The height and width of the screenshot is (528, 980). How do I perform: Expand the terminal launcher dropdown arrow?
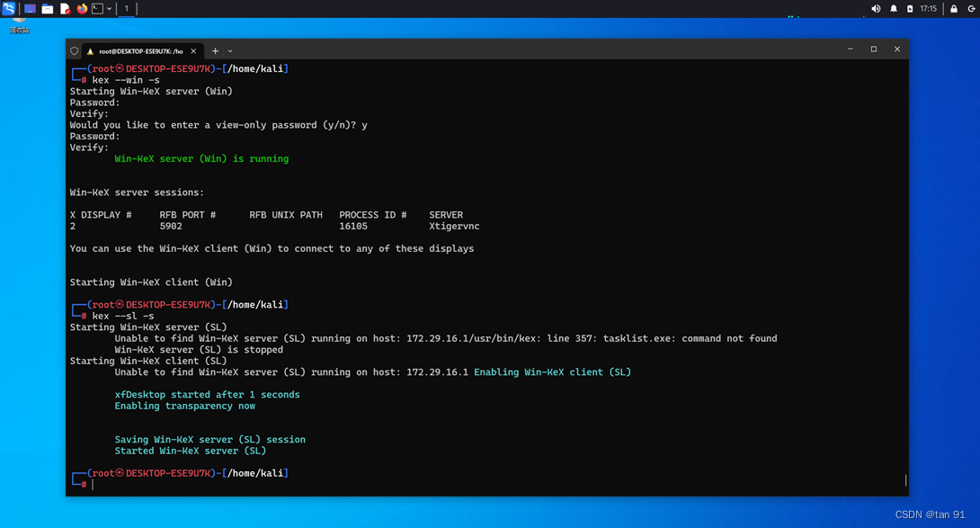coord(110,9)
